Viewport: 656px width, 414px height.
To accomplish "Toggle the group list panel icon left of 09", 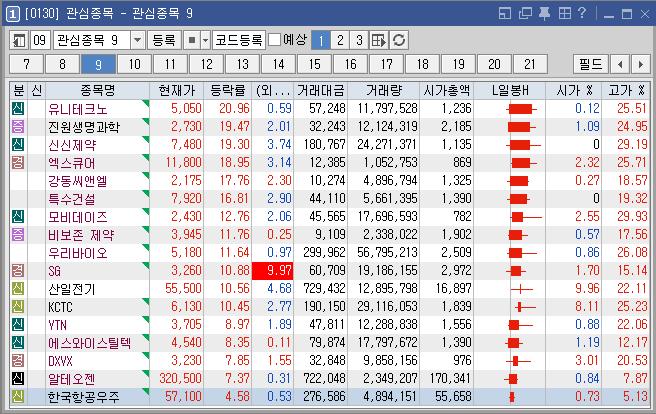I will (19, 41).
